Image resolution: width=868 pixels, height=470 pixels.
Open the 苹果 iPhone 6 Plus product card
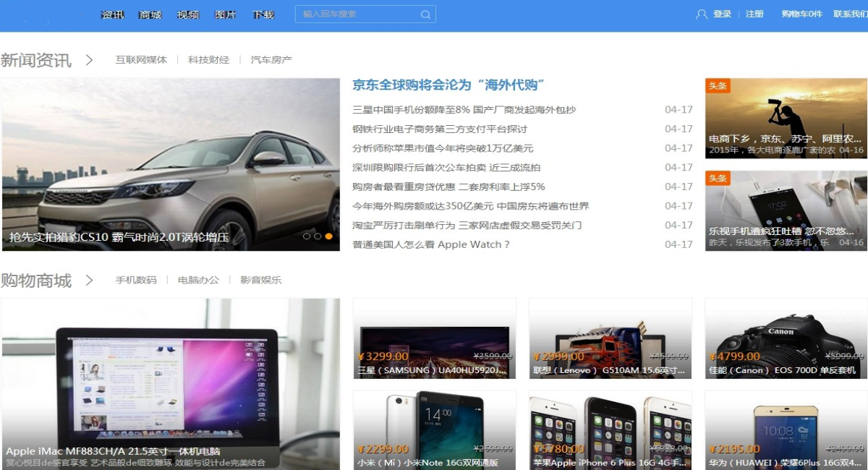[x=610, y=431]
